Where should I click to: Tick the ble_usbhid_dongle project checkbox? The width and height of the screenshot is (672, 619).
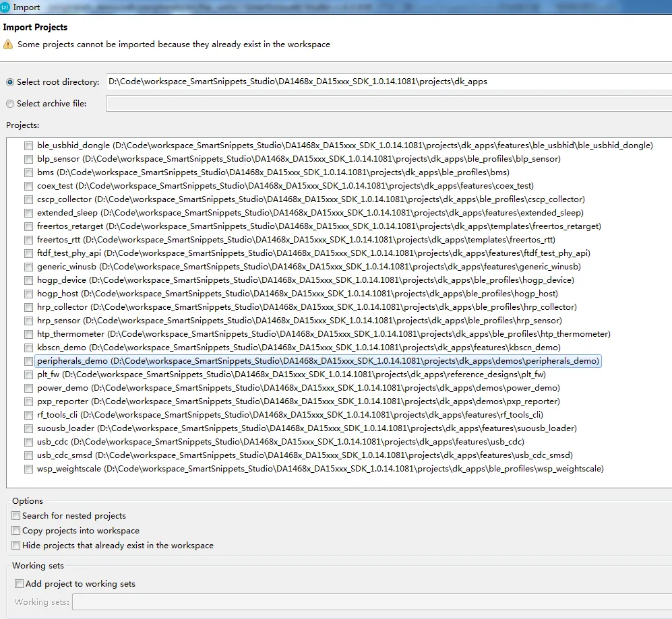pyautogui.click(x=28, y=145)
